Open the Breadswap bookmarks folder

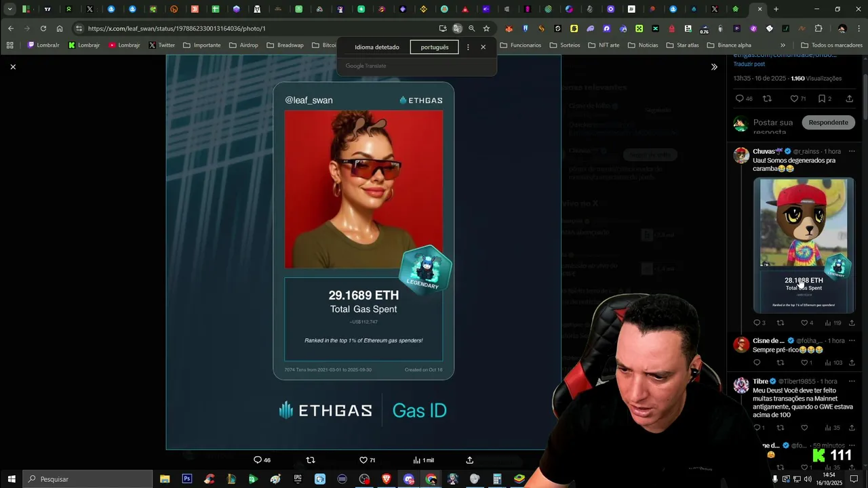click(285, 45)
